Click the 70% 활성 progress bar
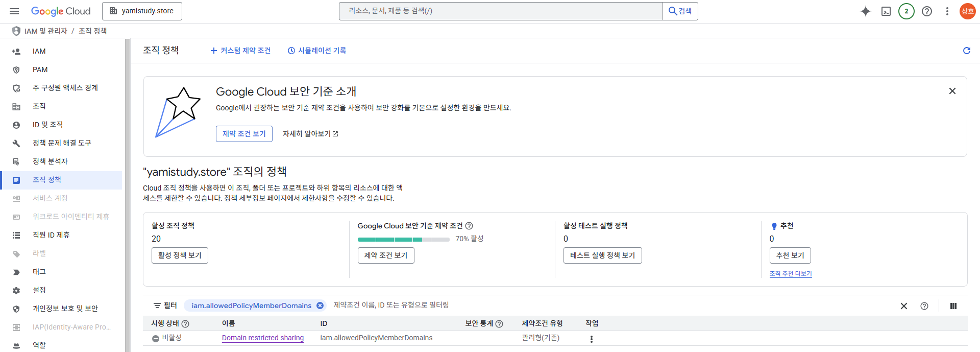This screenshot has width=980, height=352. 404,239
